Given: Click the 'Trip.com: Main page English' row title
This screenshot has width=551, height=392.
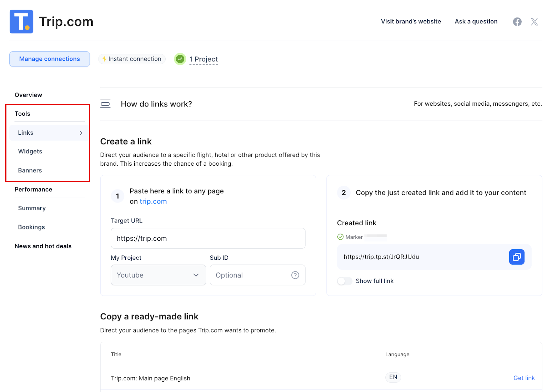Looking at the screenshot, I should (150, 378).
